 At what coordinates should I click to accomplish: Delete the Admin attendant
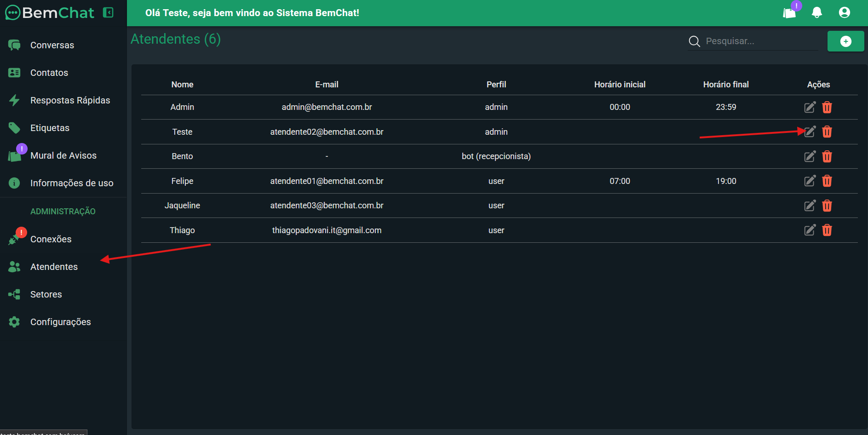click(827, 107)
